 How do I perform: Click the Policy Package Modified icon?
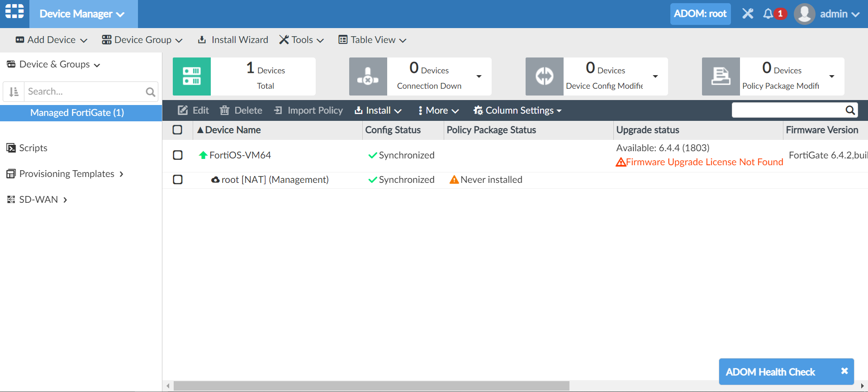point(721,76)
